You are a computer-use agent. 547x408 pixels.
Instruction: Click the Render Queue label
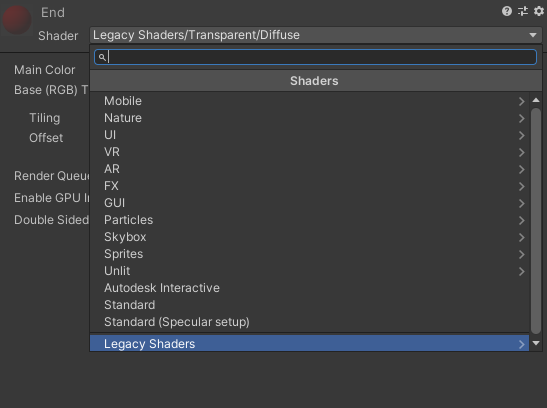click(x=52, y=176)
